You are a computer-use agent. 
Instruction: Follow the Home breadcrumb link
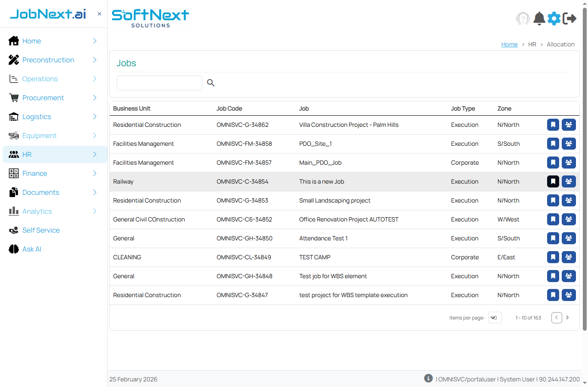(509, 44)
